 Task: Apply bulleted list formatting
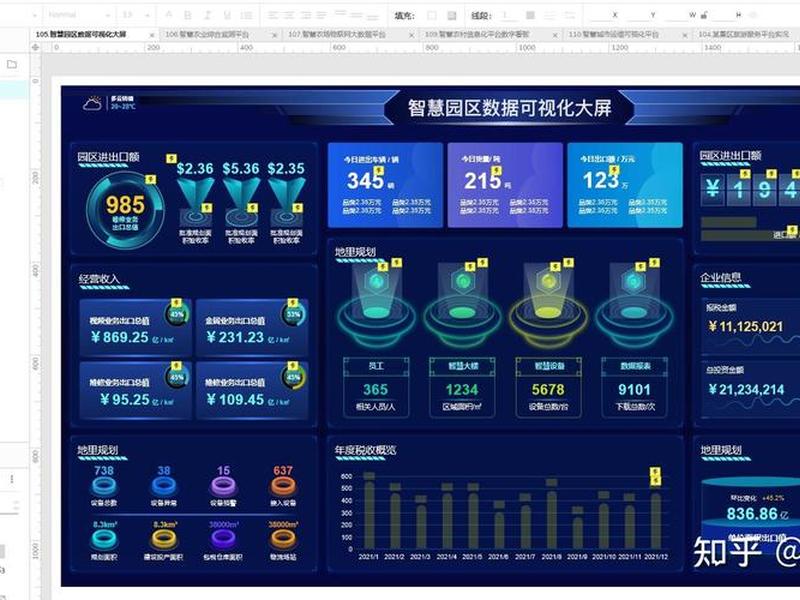click(x=246, y=15)
